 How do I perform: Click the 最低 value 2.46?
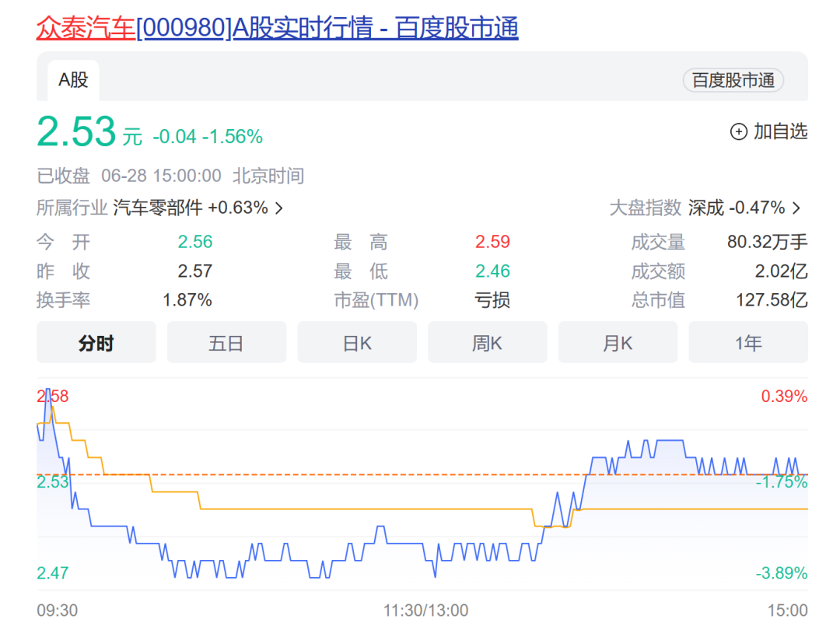[x=492, y=271]
